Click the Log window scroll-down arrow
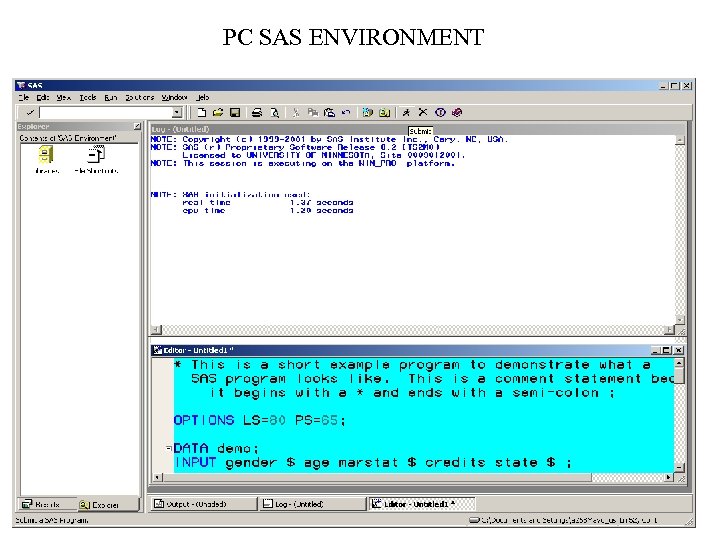This screenshot has width=720, height=540. 680,320
